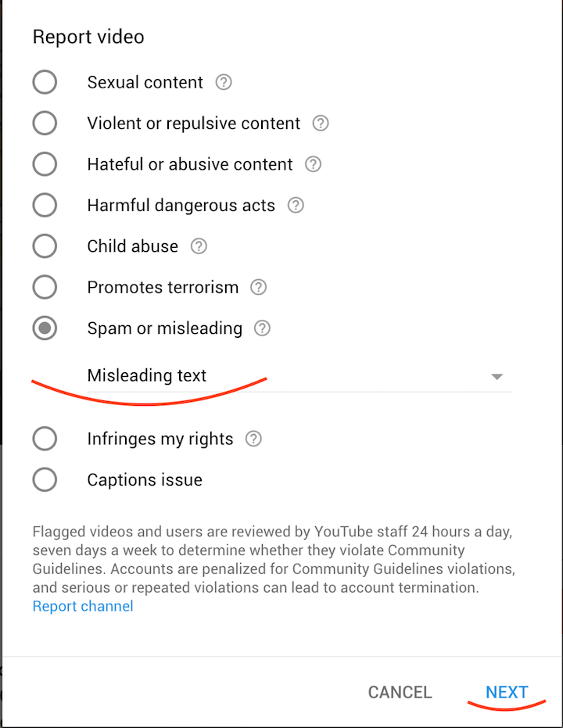Choose the Captions issue radio button

[x=45, y=480]
